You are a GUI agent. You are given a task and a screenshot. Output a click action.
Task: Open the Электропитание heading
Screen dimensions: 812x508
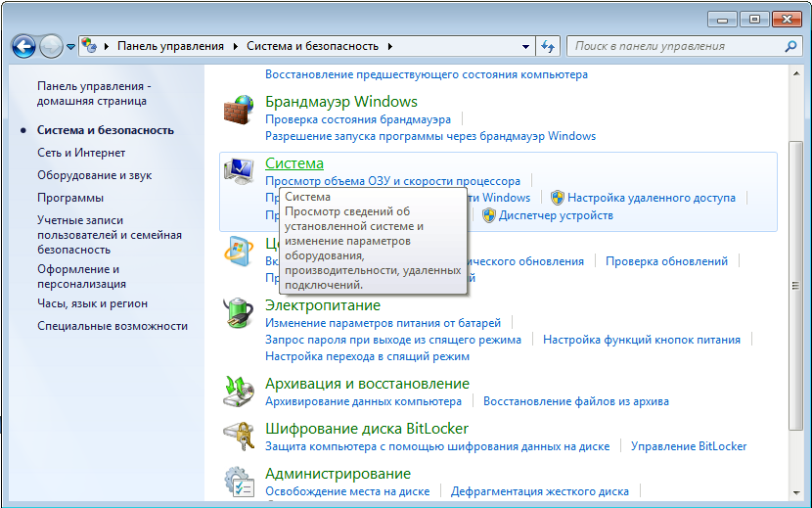pos(323,304)
